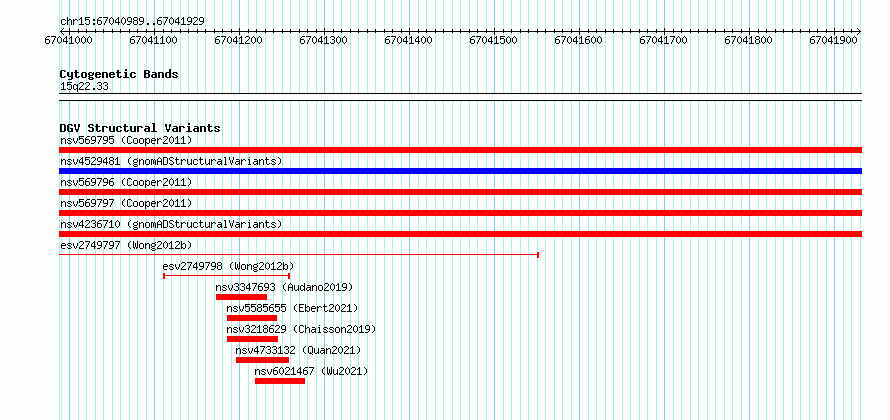Click ruler tick label 67041800

tap(749, 41)
